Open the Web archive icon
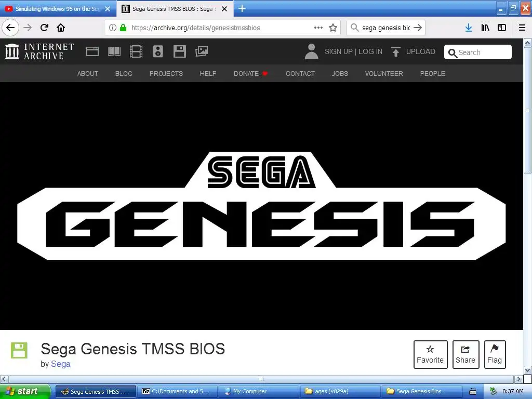This screenshot has height=399, width=532. tap(92, 51)
